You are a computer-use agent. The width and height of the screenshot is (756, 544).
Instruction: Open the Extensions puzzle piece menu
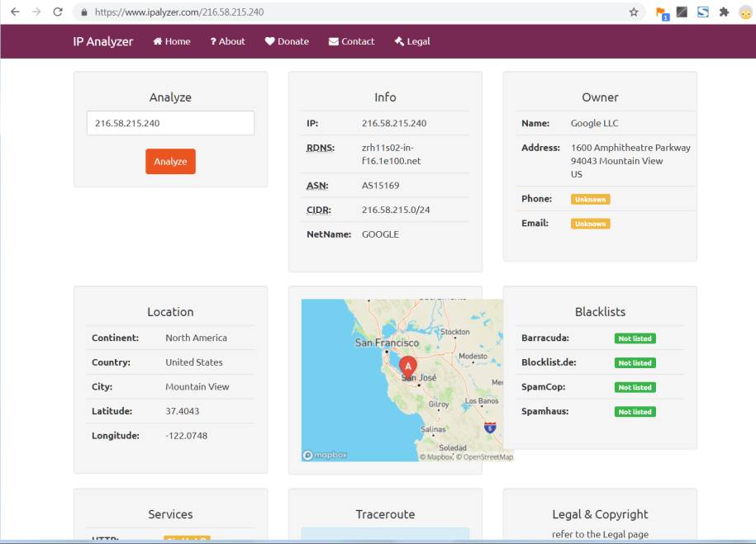(724, 12)
